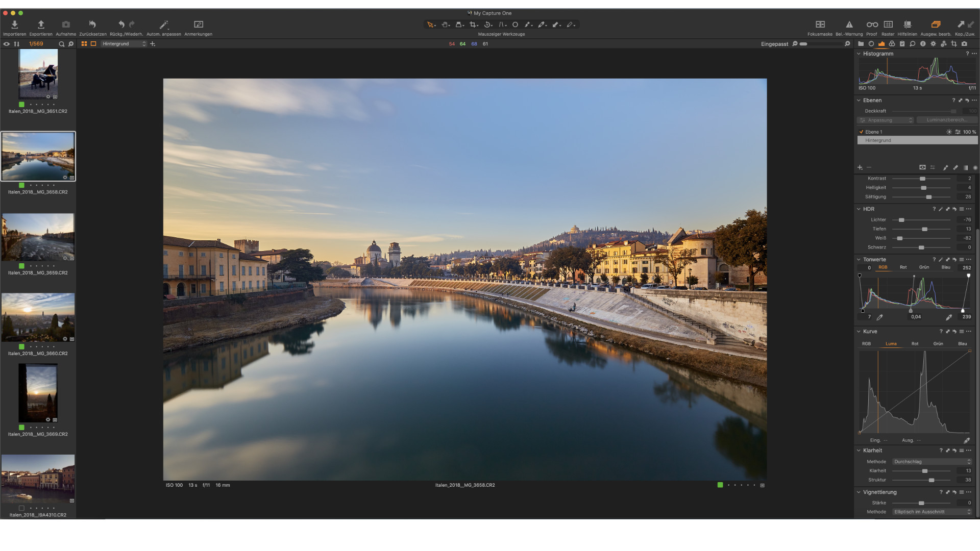Open Vignettierung Methode Elliptisch im Ausschnitt dropdown

pyautogui.click(x=932, y=512)
